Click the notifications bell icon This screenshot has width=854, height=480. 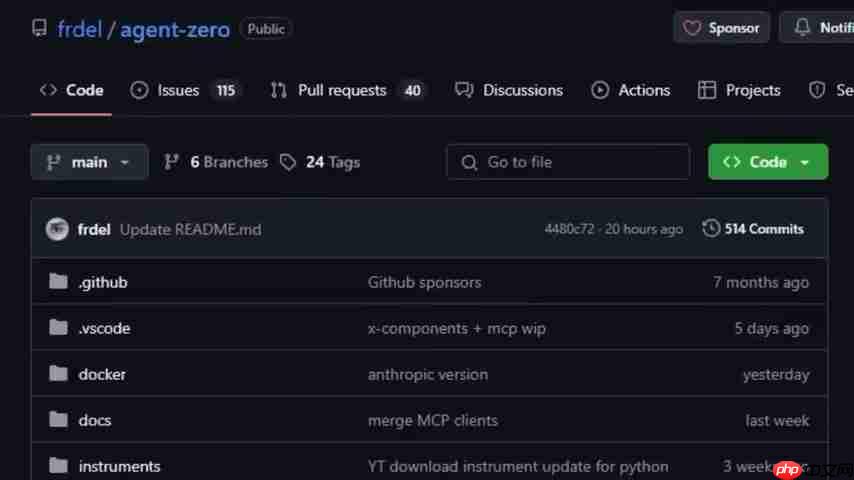[802, 27]
